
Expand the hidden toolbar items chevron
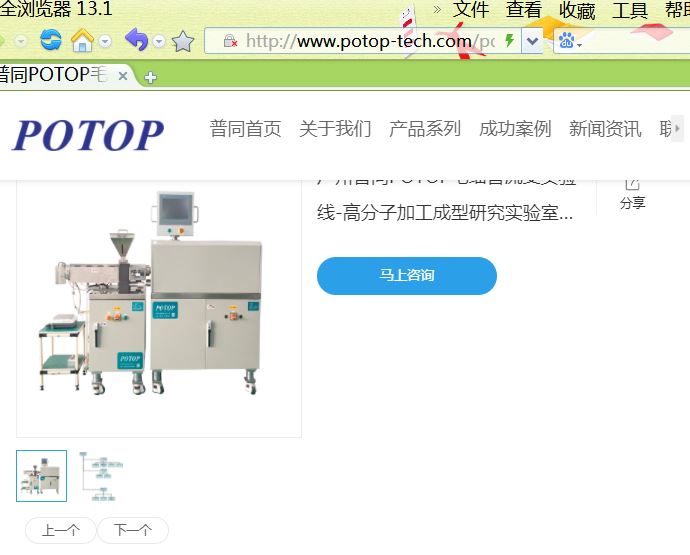tap(437, 10)
